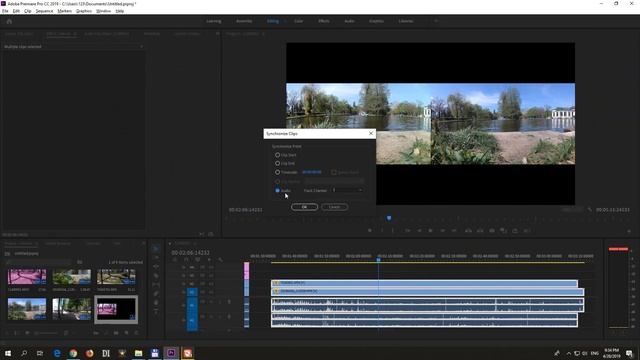This screenshot has width=640, height=360.
Task: Select the Ripple Edit tool
Action: 156,267
